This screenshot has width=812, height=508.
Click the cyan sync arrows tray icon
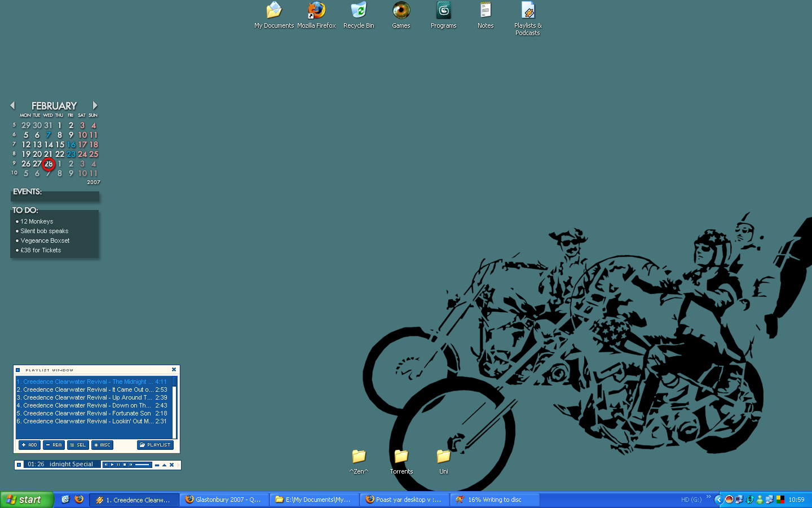[x=750, y=500]
